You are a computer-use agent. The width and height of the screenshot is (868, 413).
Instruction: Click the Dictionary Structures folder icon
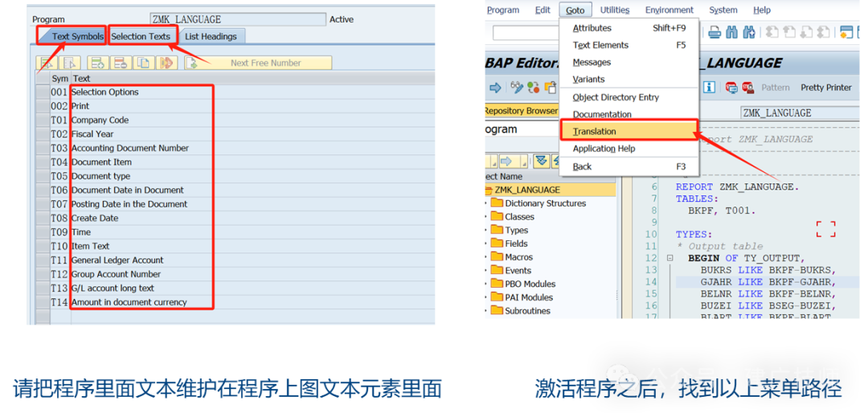point(497,203)
